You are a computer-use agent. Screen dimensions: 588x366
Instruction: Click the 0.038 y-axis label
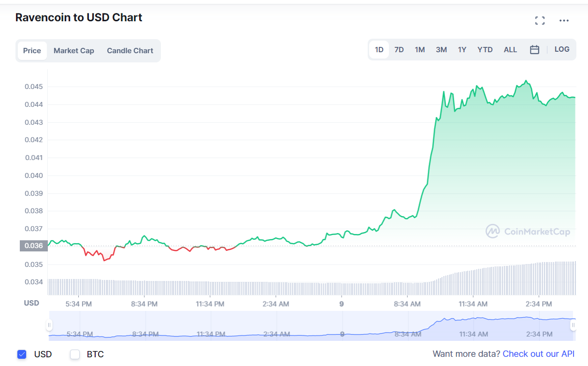(x=34, y=211)
